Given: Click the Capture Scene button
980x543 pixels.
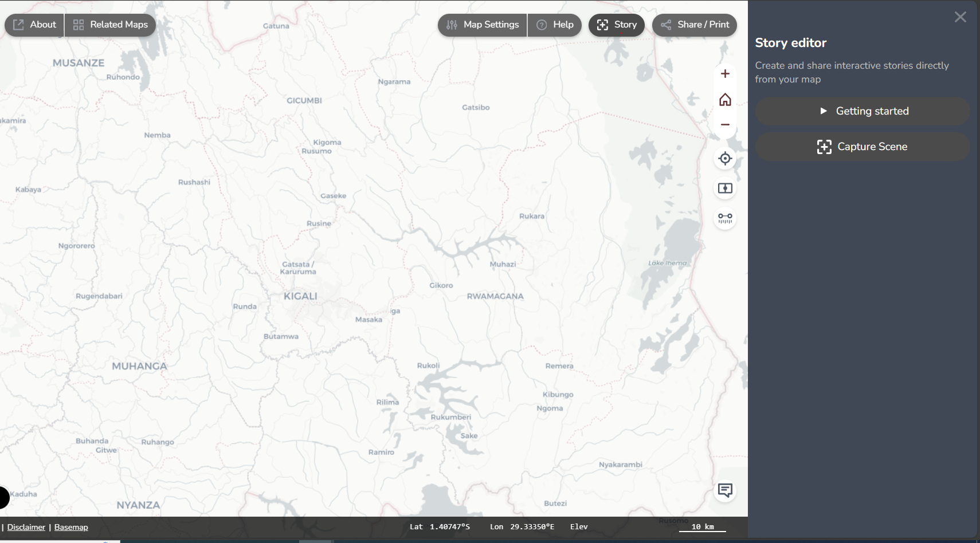Looking at the screenshot, I should (863, 147).
